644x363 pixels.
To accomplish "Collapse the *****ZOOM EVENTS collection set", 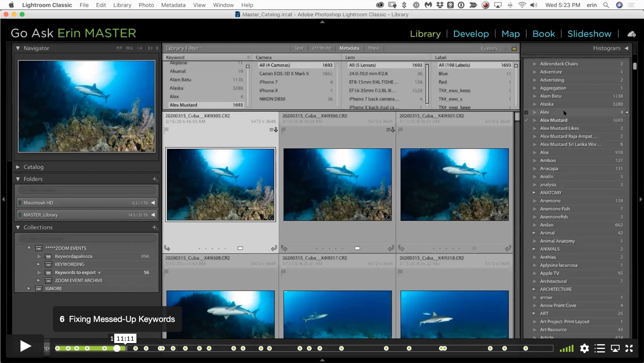I will tap(29, 248).
